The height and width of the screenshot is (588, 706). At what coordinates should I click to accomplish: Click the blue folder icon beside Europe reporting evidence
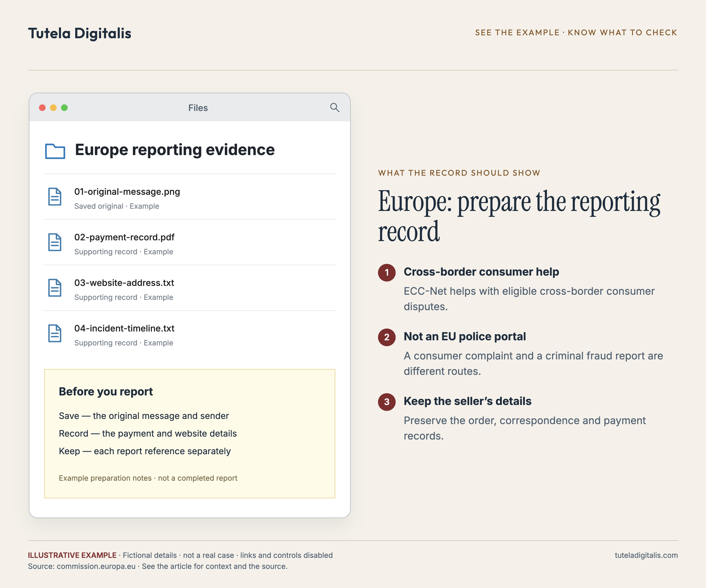point(55,151)
